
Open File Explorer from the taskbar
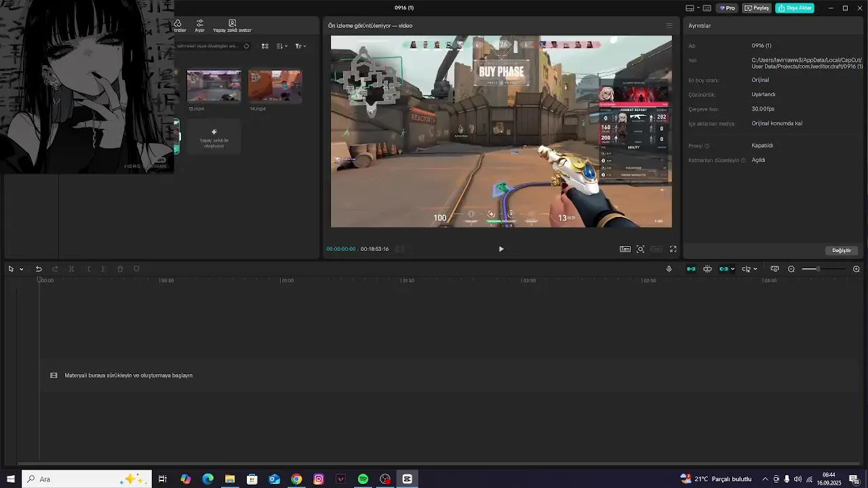click(230, 479)
